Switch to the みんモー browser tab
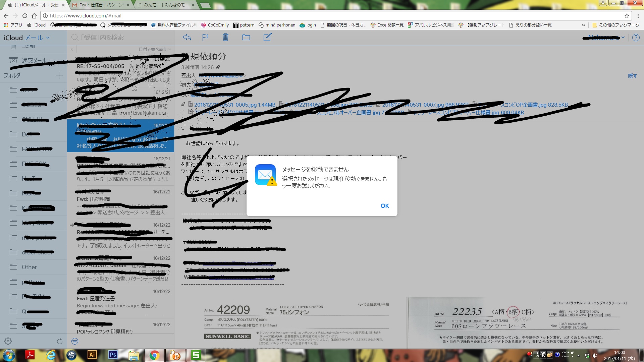This screenshot has height=362, width=644. point(164,5)
